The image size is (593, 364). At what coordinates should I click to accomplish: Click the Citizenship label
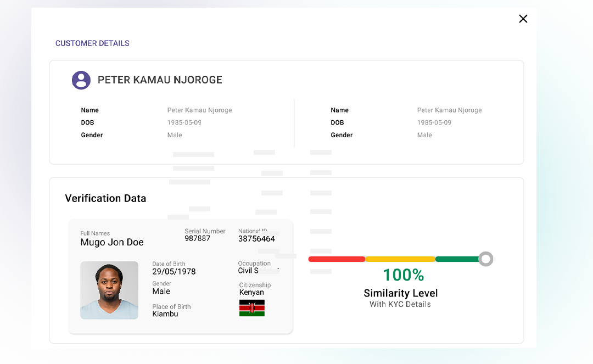pos(255,285)
